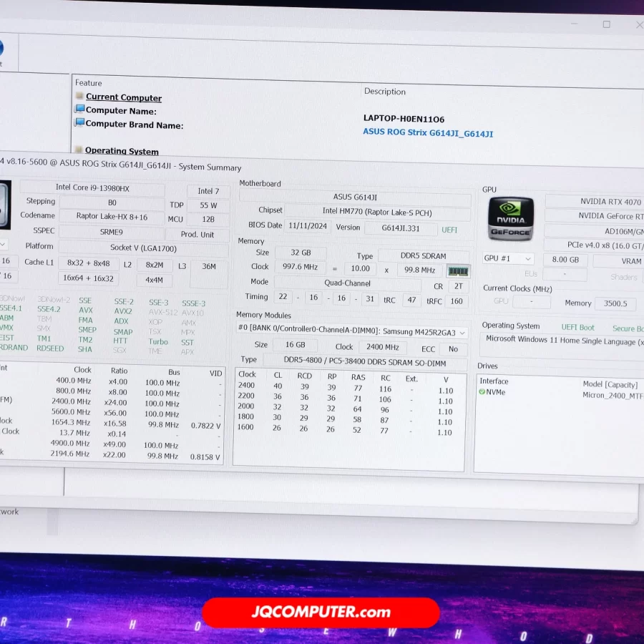Image resolution: width=644 pixels, height=644 pixels.
Task: Click the Intel 7 process button
Action: coord(208,191)
